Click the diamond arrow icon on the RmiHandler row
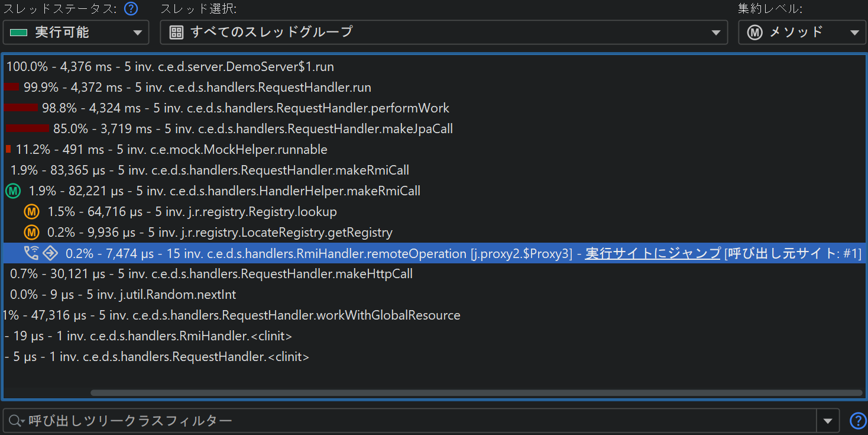The image size is (868, 435). [x=50, y=253]
